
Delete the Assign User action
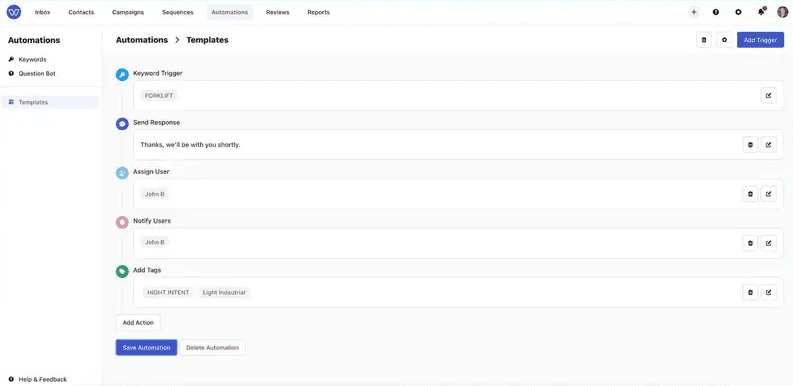750,194
